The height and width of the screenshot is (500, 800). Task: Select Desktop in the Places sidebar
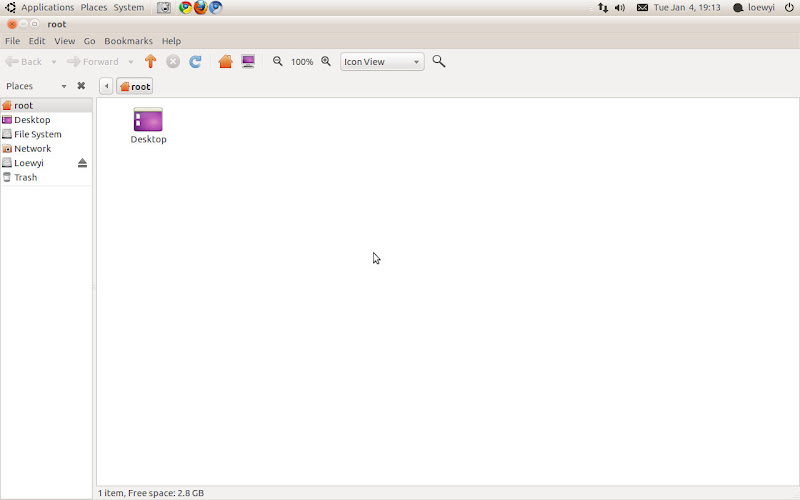(46, 120)
